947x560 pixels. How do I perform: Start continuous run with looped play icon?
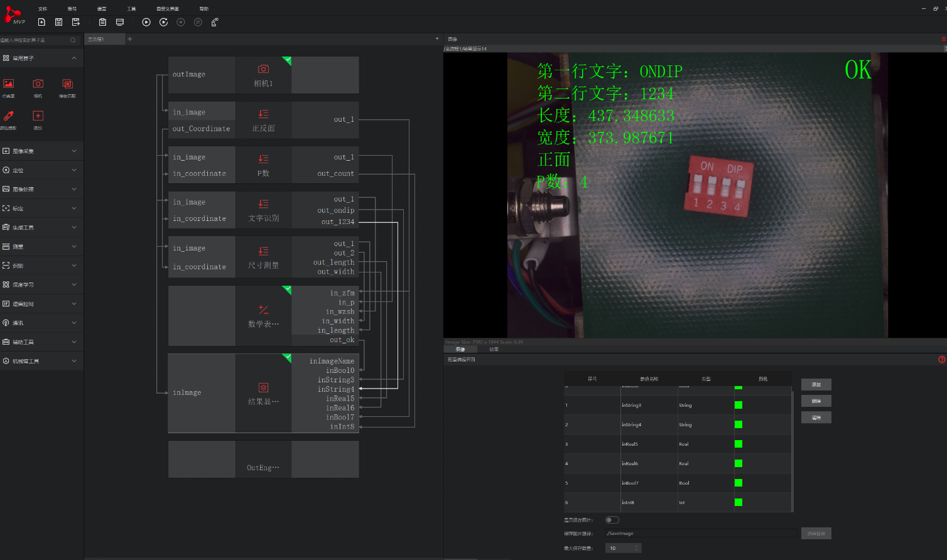pyautogui.click(x=163, y=22)
